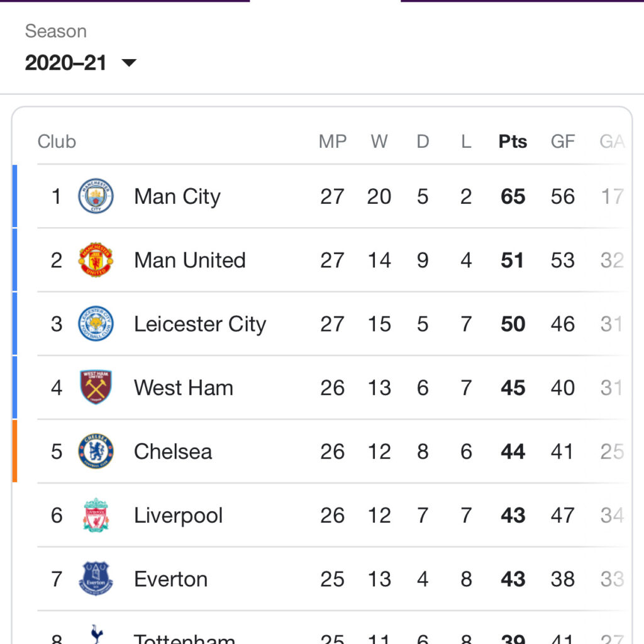Click the Season label above the selector

point(56,31)
